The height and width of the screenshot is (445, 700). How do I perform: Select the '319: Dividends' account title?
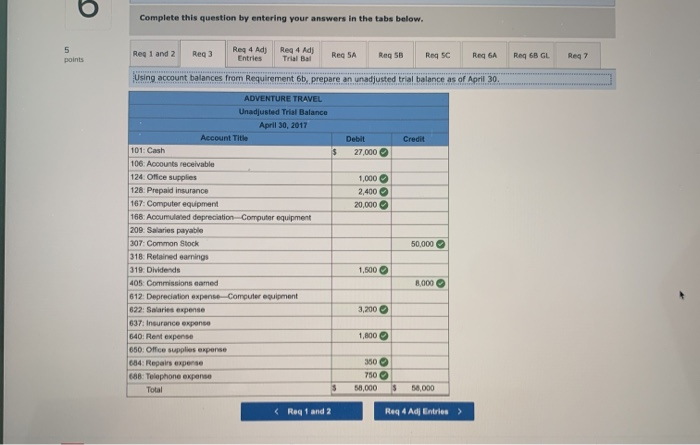155,270
